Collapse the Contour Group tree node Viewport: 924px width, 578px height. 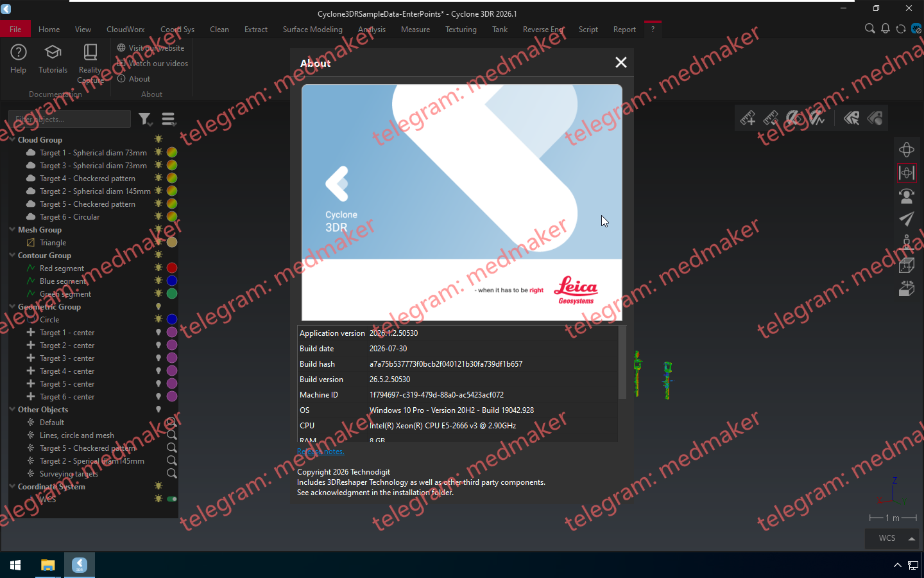(x=12, y=255)
